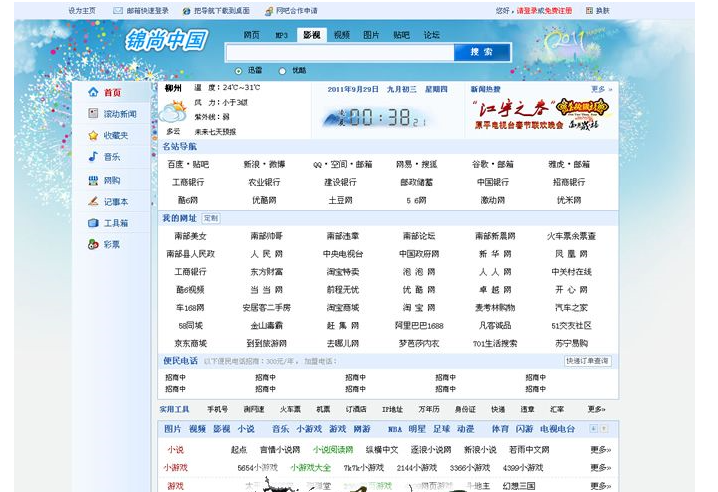Select NBA in the category bar
This screenshot has height=492, width=718.
(395, 430)
